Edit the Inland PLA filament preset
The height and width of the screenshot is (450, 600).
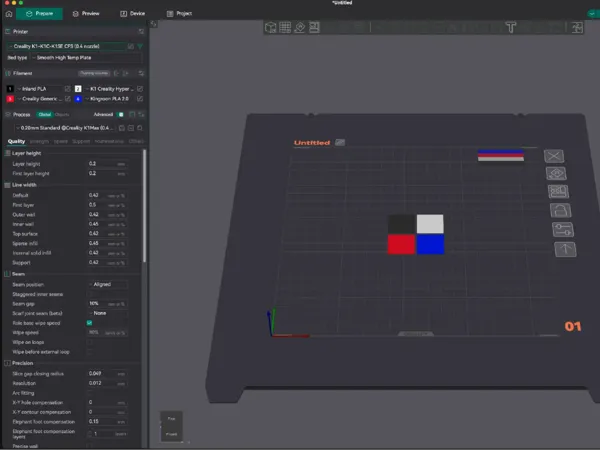pos(68,89)
